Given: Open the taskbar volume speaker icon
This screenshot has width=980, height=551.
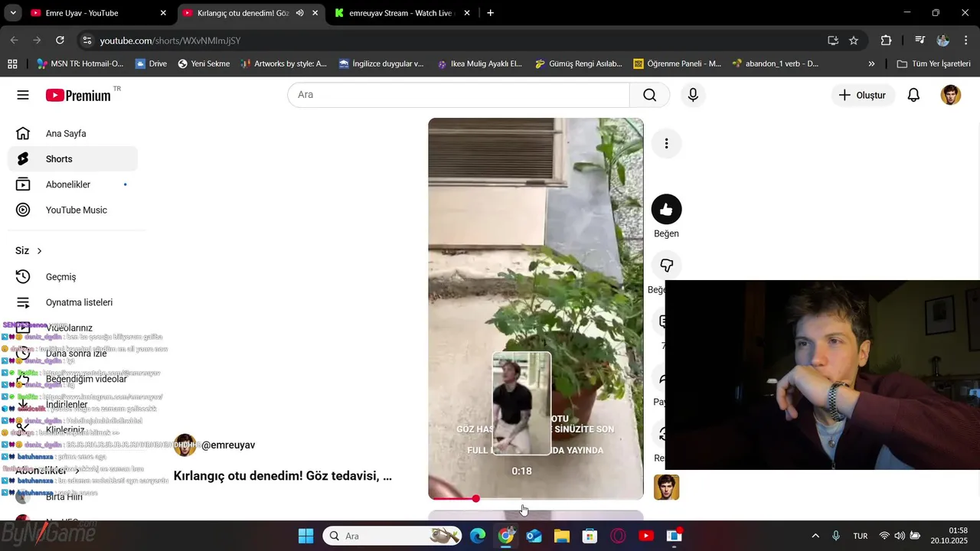Looking at the screenshot, I should click(900, 536).
